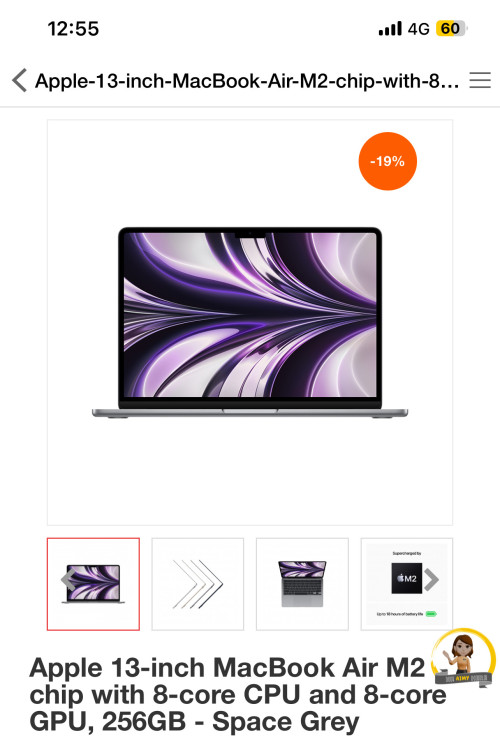Tap the Aimy name ribbon under the avatar
500x741 pixels.
[464, 678]
